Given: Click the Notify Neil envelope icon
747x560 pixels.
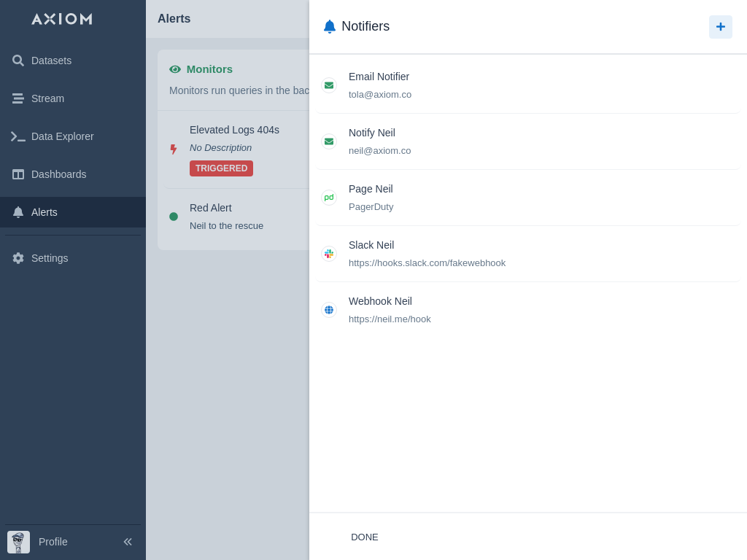Looking at the screenshot, I should tap(329, 141).
